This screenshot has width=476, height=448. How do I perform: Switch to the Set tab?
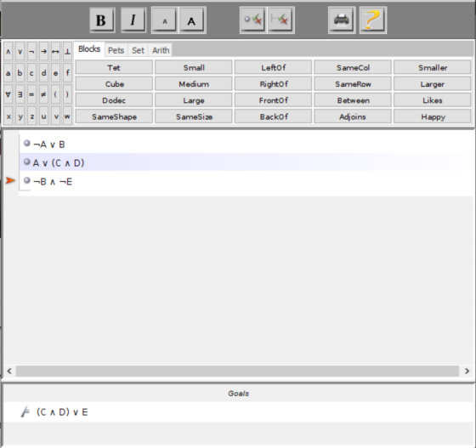tap(138, 50)
